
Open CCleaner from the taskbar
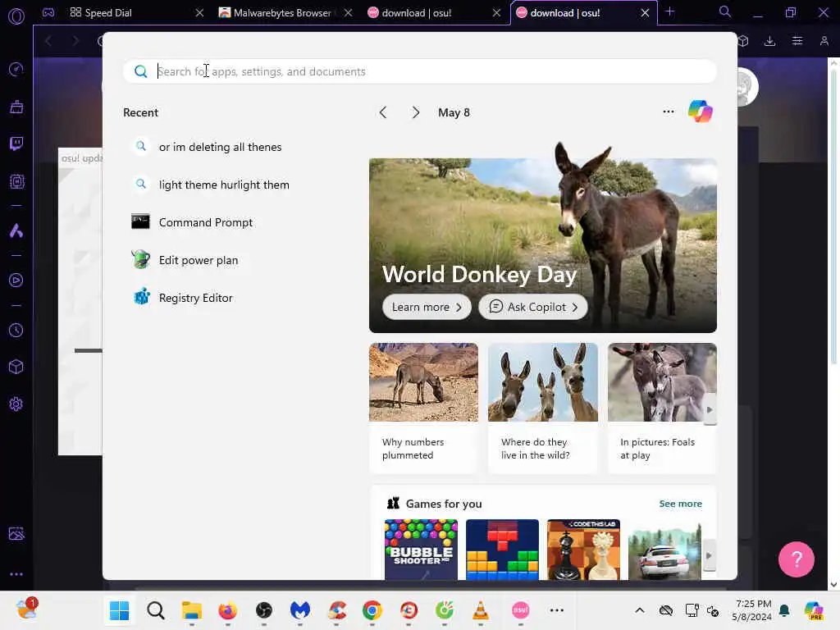point(336,610)
